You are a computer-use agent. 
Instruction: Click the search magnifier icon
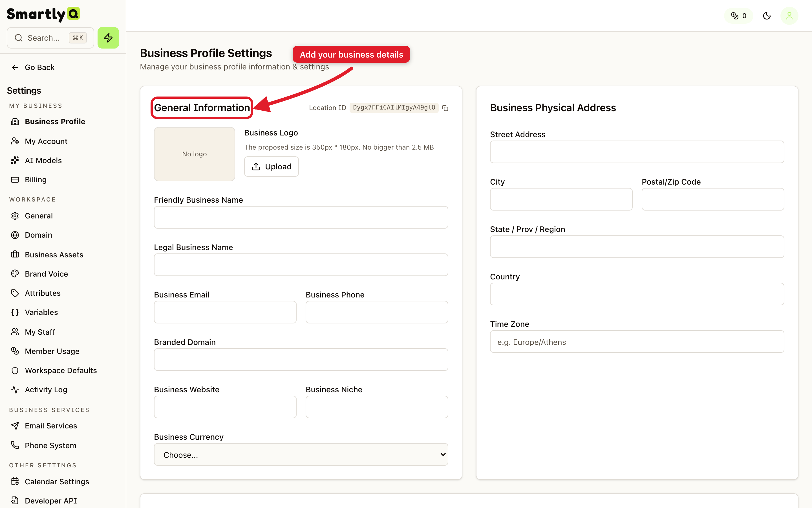pos(18,38)
